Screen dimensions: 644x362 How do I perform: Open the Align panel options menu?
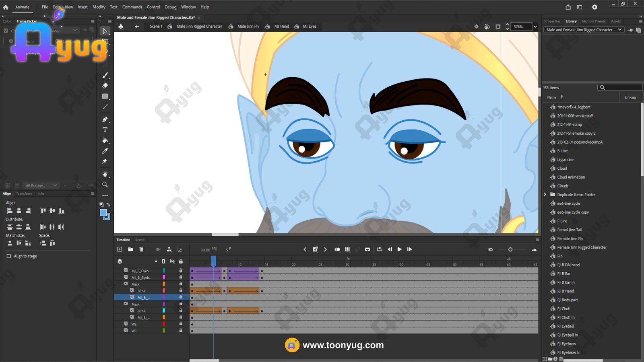pyautogui.click(x=93, y=193)
